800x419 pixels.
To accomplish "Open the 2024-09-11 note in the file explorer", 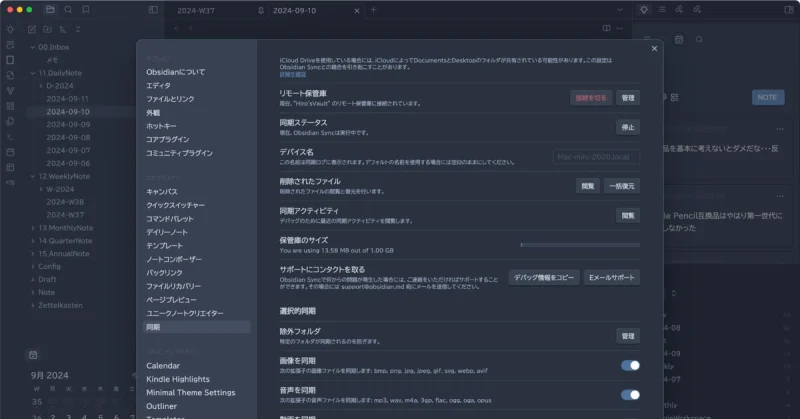I will 67,98.
